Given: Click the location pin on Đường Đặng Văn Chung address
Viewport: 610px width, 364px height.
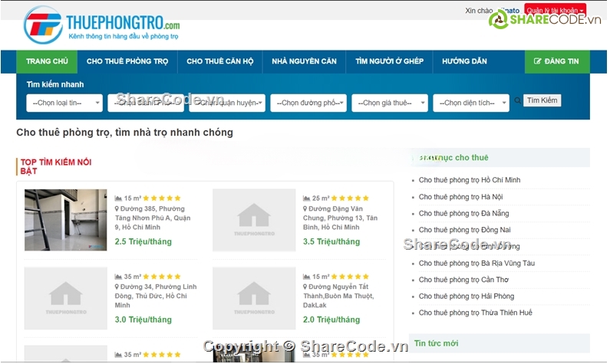Looking at the screenshot, I should [x=305, y=209].
